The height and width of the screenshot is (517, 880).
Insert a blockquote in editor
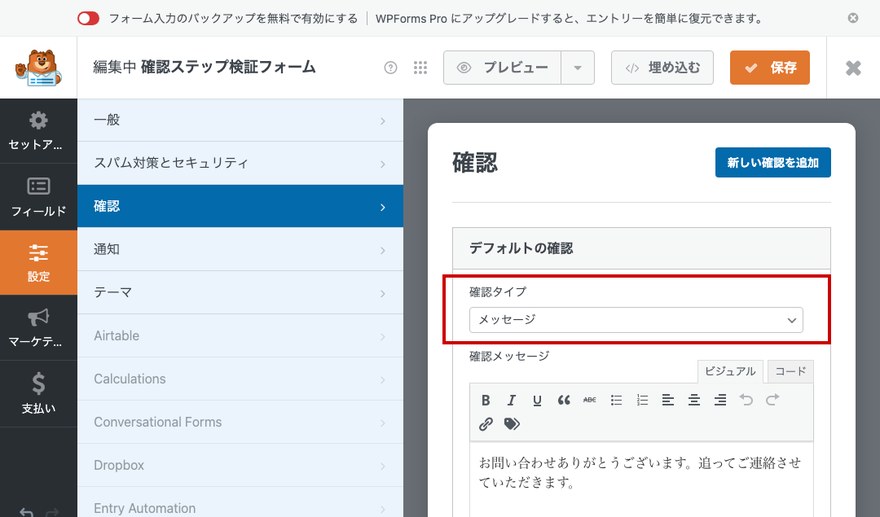563,400
